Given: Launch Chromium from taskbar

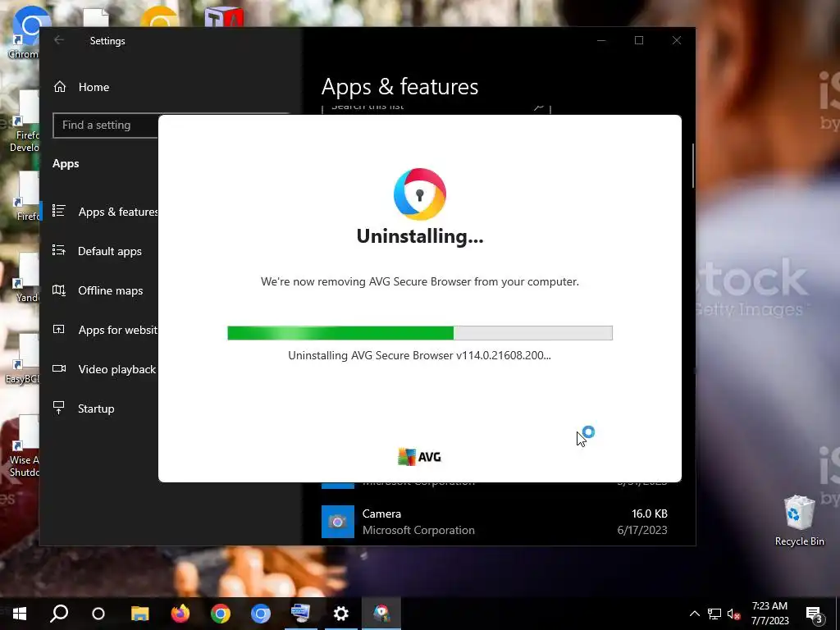Looking at the screenshot, I should click(260, 614).
